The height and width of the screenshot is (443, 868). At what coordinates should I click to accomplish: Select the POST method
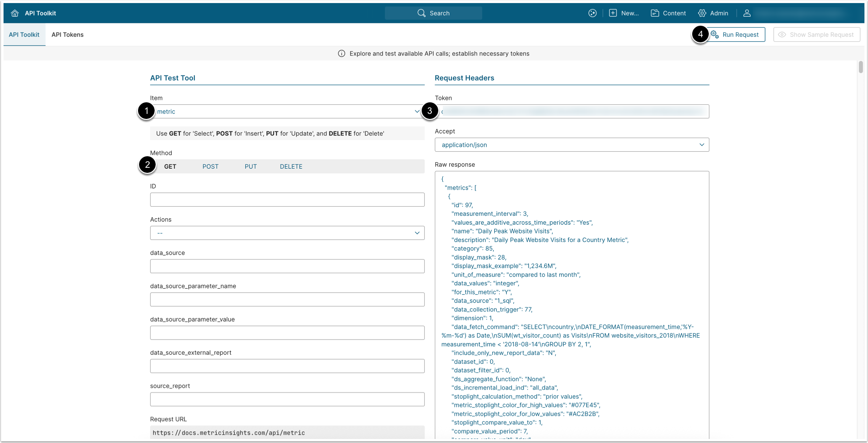(x=211, y=166)
